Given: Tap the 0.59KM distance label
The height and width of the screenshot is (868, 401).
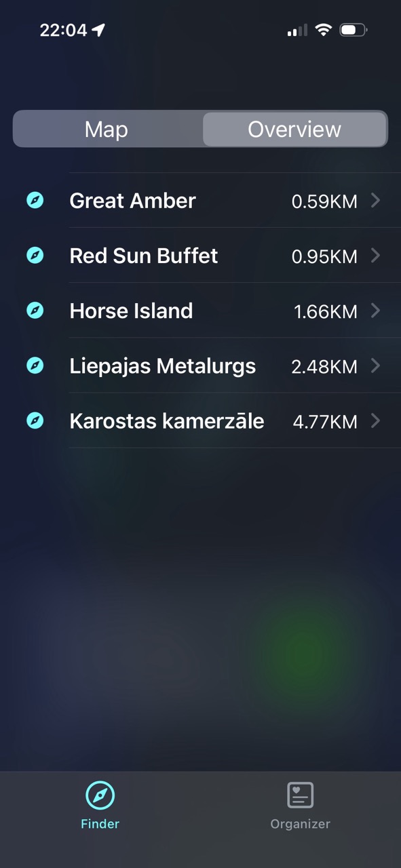Looking at the screenshot, I should [x=325, y=201].
